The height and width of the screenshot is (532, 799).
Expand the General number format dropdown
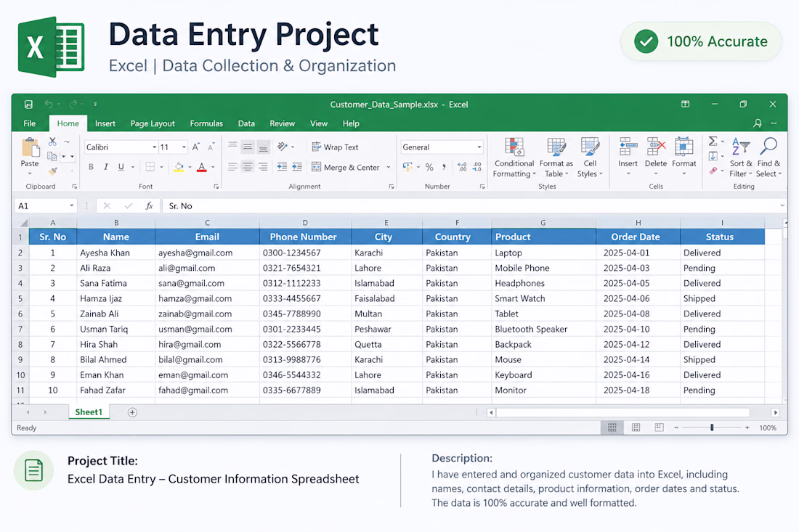[479, 147]
